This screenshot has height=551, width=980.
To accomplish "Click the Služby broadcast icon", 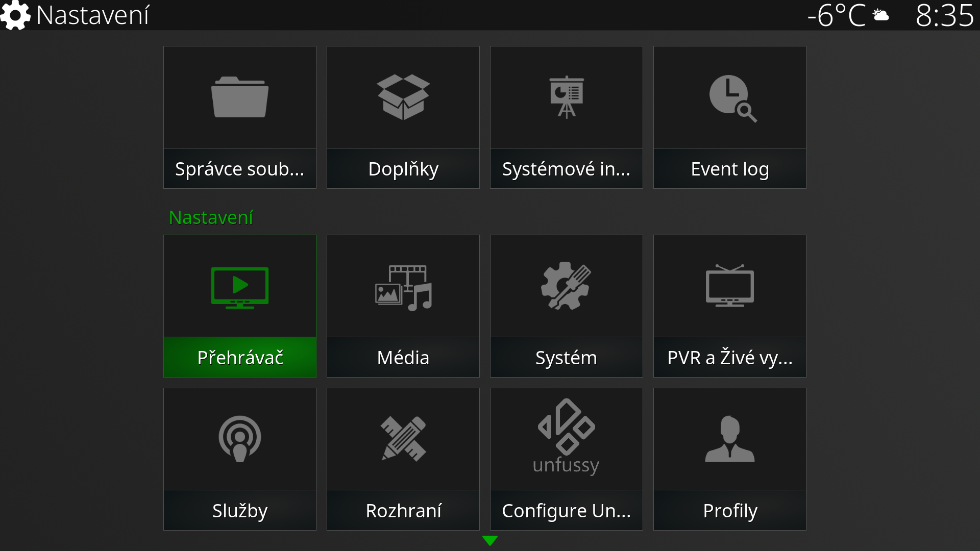I will click(x=240, y=439).
